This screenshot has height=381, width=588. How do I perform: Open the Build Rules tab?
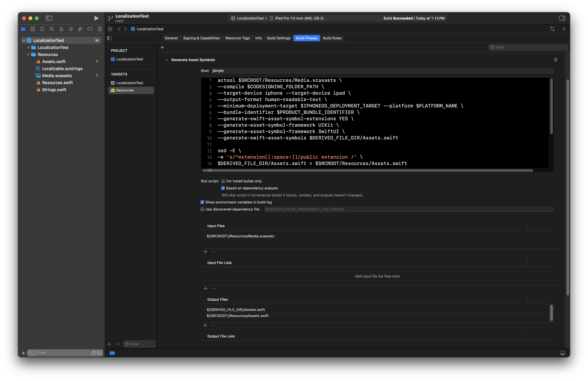(332, 38)
